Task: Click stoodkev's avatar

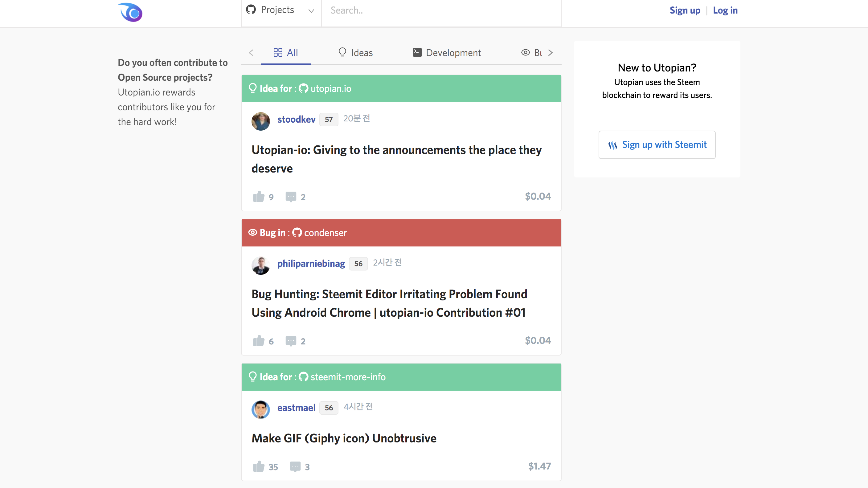Action: pyautogui.click(x=260, y=121)
